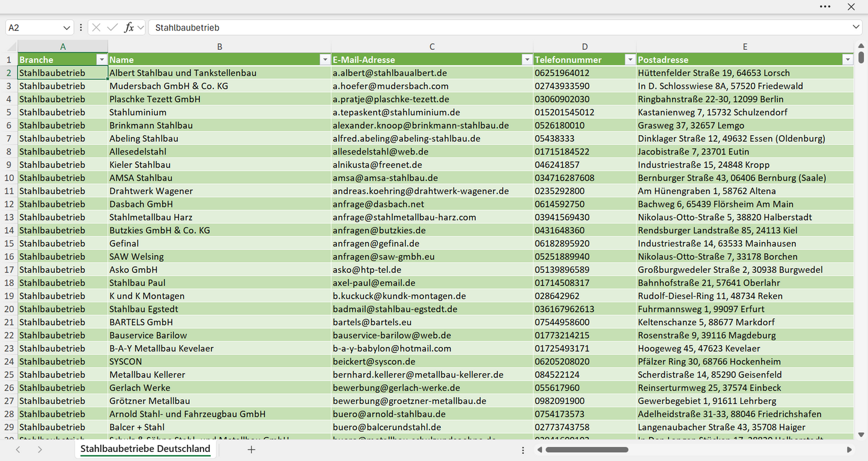
Task: Select phone number cell 015201545012
Action: [584, 112]
